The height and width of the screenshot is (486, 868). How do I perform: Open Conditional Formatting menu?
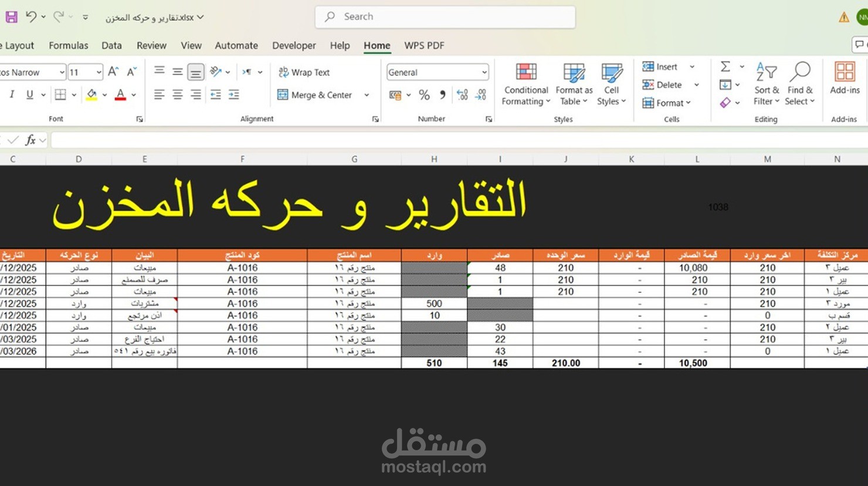(x=526, y=85)
